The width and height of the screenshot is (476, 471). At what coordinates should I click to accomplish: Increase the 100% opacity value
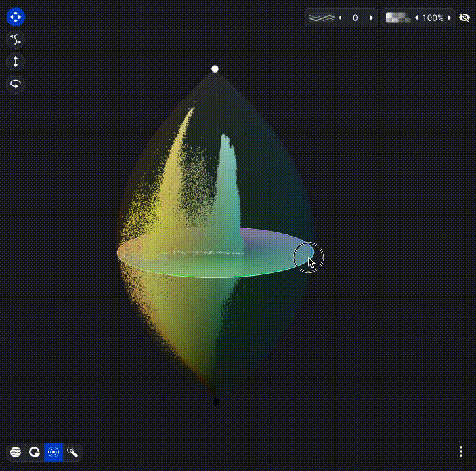pos(449,18)
